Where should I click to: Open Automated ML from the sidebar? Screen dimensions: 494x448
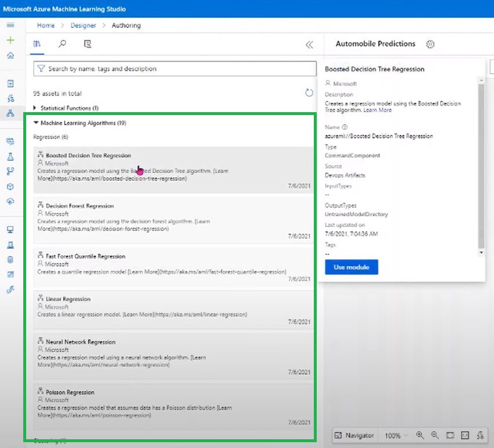tap(10, 98)
